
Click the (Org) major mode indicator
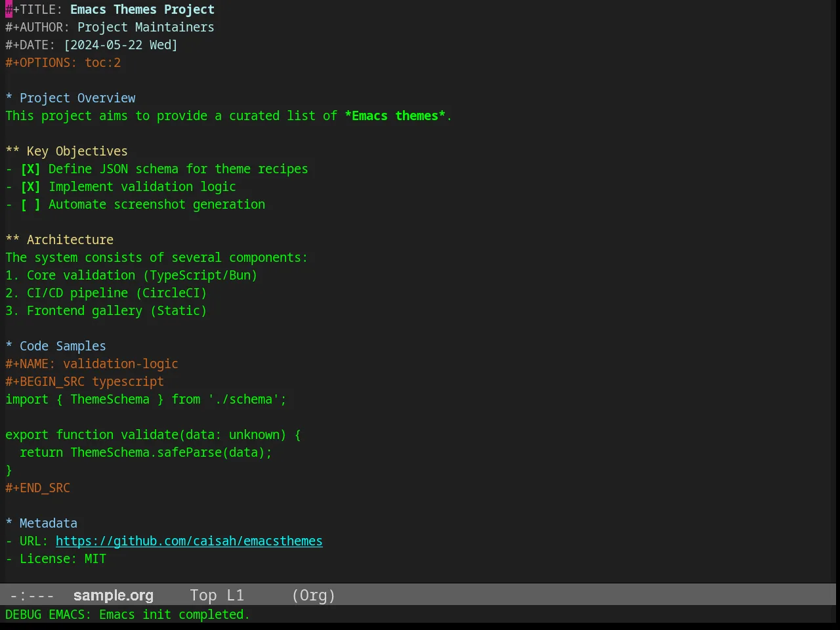coord(314,596)
